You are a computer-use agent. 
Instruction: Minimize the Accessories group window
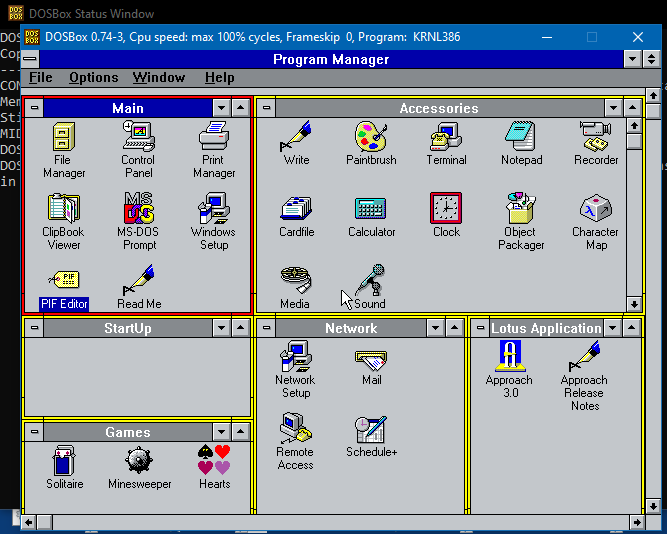tap(613, 108)
